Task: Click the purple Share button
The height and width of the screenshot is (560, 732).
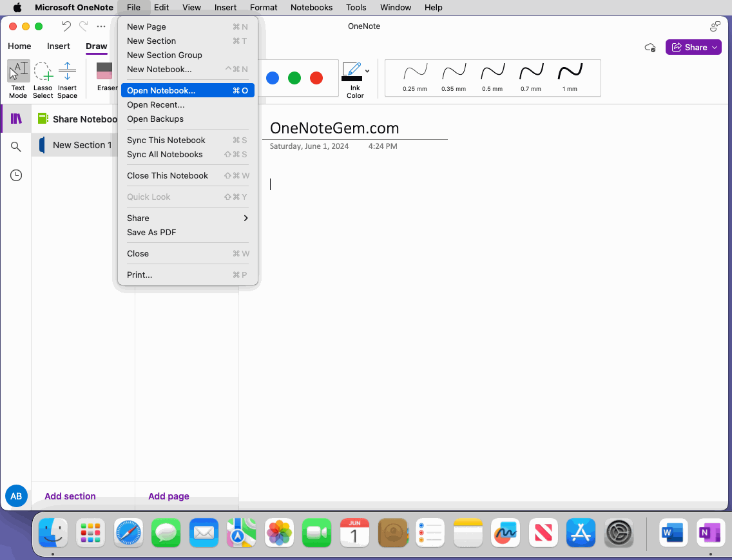Action: (x=693, y=47)
